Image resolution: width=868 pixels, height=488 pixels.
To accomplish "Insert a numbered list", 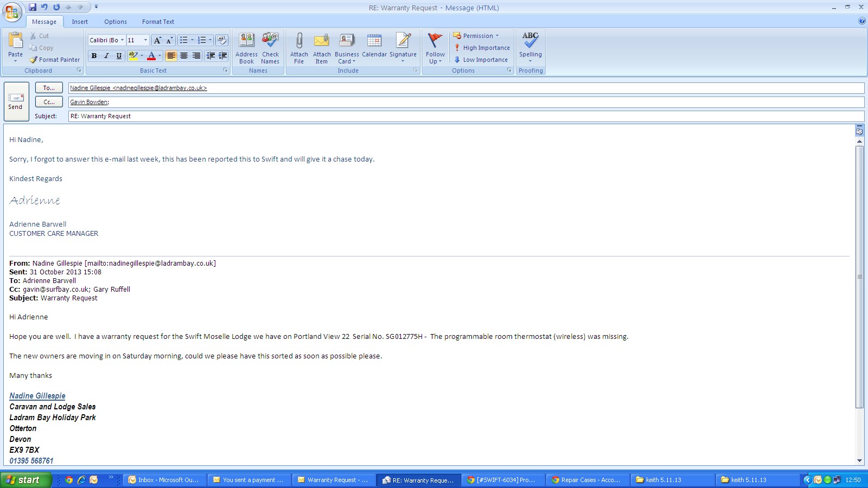I will pos(202,40).
